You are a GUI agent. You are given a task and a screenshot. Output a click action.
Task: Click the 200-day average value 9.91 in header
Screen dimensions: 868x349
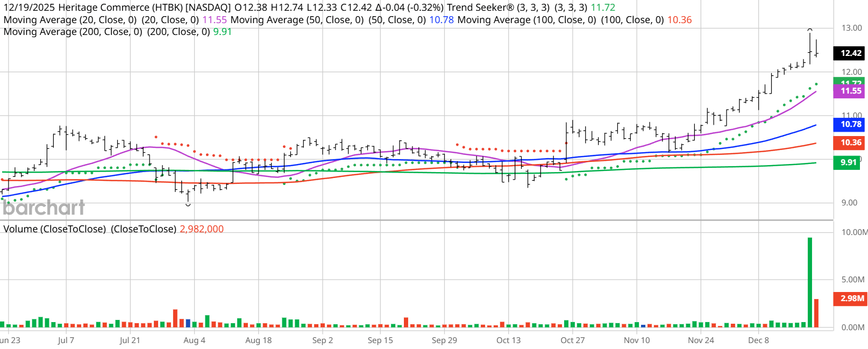223,32
